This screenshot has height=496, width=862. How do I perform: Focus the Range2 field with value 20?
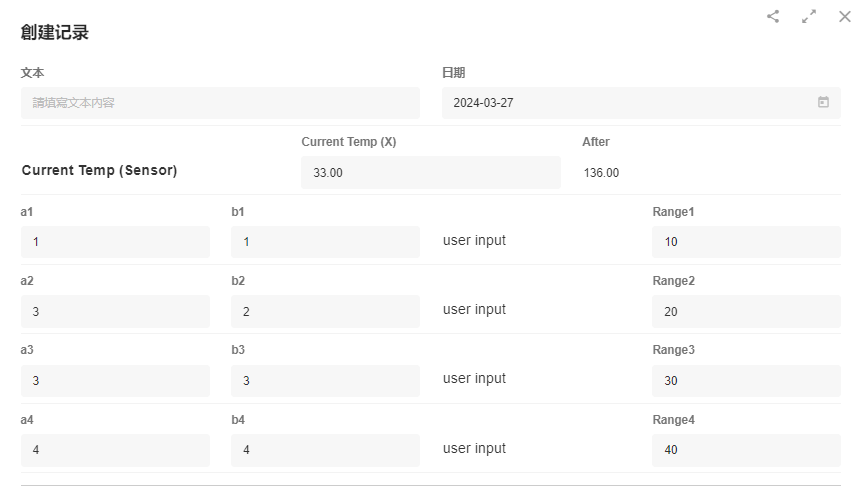[746, 311]
